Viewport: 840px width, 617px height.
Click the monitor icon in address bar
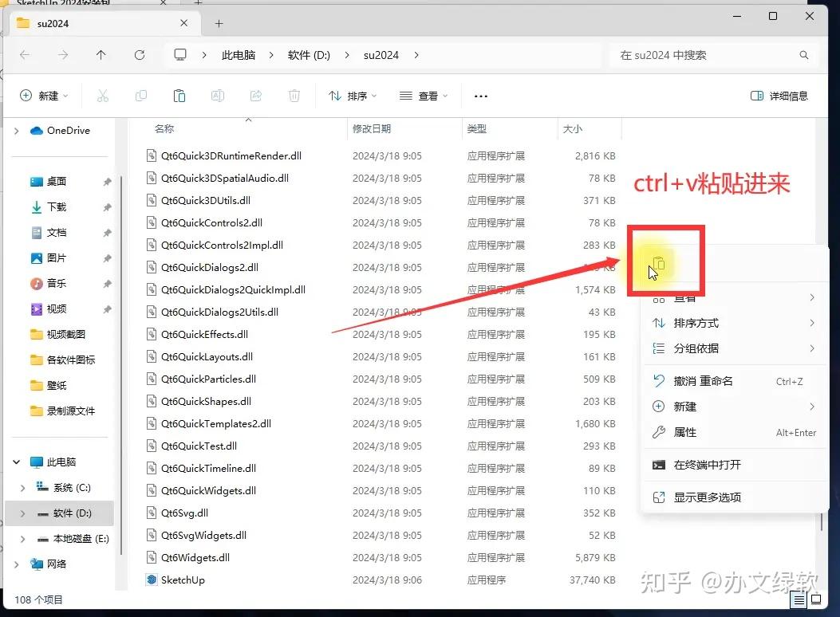point(180,54)
